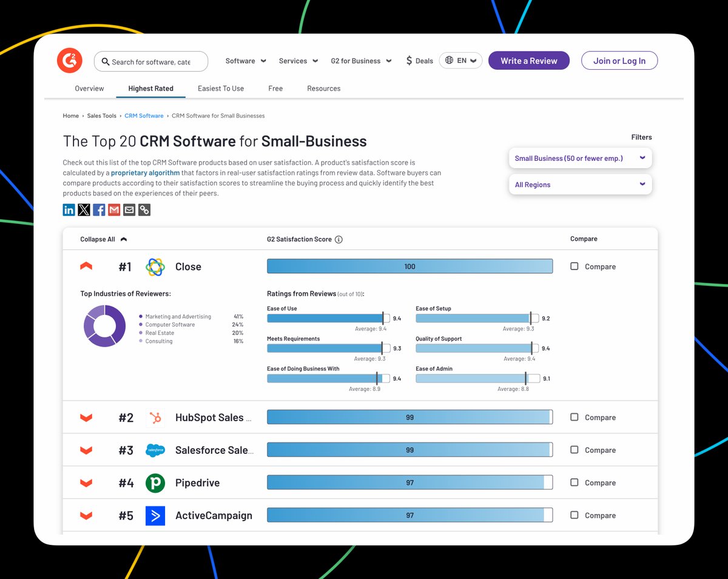Share via Facebook icon
This screenshot has height=579, width=728.
click(x=99, y=210)
